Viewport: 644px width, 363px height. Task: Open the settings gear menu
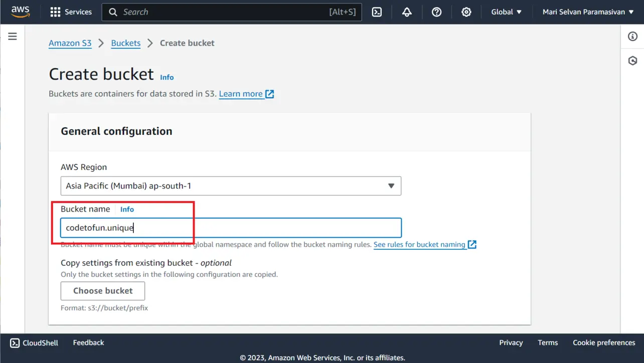coord(466,12)
